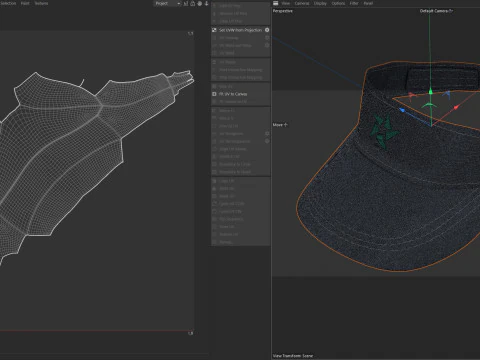Click the green Y axis arrow handle
The width and height of the screenshot is (480, 360).
click(430, 91)
